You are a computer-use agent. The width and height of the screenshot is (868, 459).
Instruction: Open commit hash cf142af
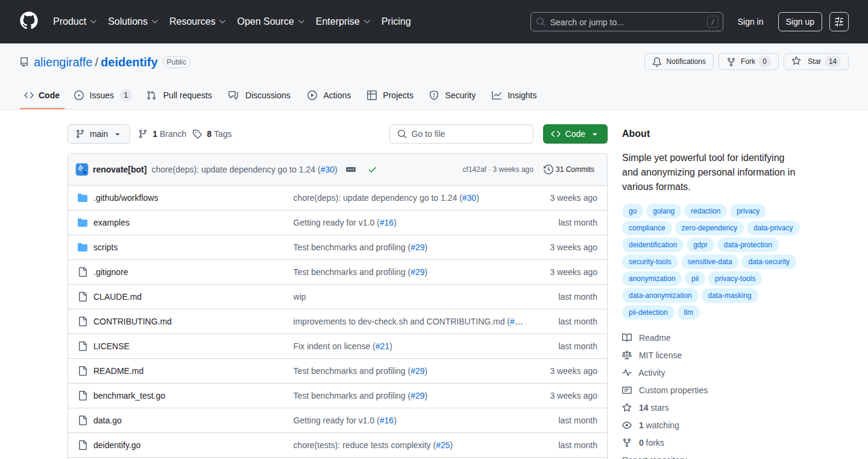coord(474,169)
